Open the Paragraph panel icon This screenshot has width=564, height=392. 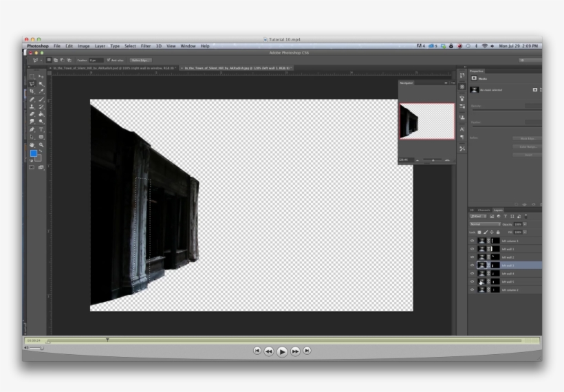462,137
